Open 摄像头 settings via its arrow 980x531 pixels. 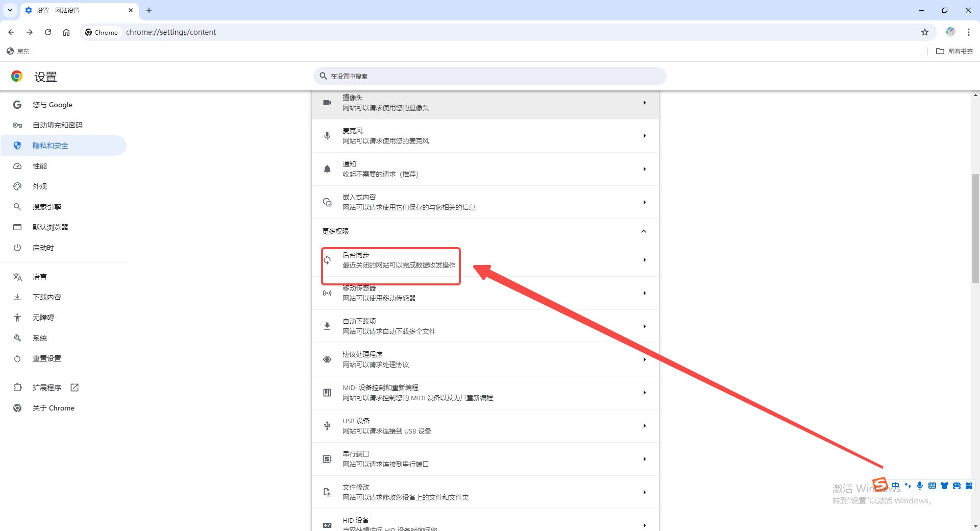[645, 103]
